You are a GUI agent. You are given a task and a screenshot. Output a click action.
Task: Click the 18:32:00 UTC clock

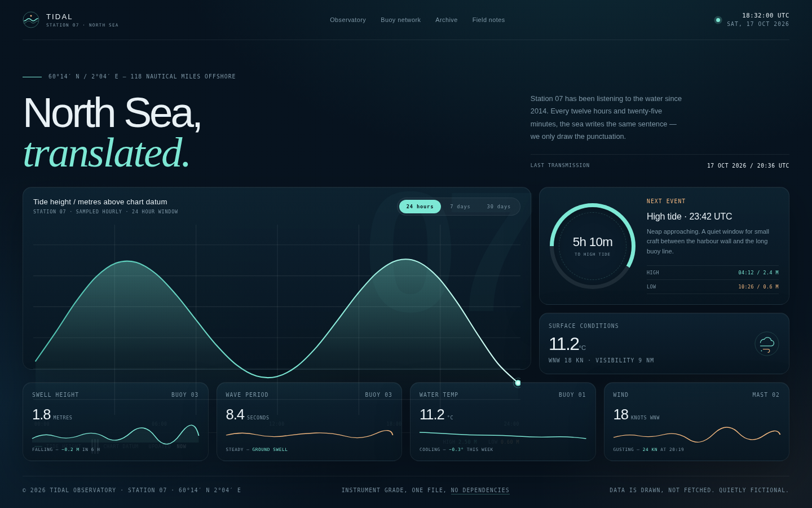click(x=766, y=15)
